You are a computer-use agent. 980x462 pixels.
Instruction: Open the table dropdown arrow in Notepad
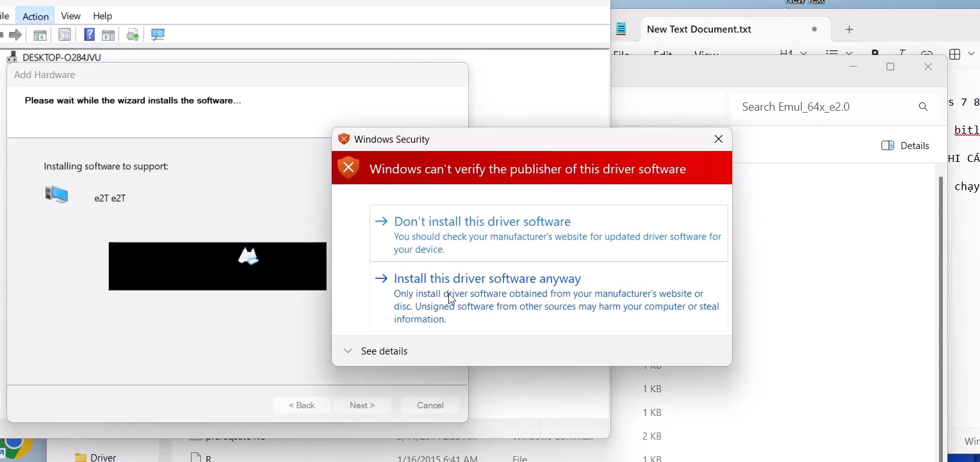pyautogui.click(x=972, y=54)
